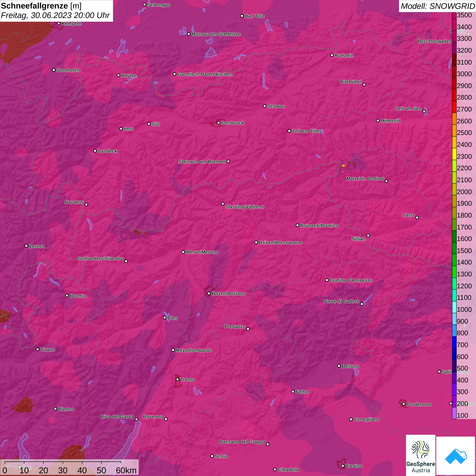
Task: Click the Kempten location marker
Action: click(x=59, y=23)
